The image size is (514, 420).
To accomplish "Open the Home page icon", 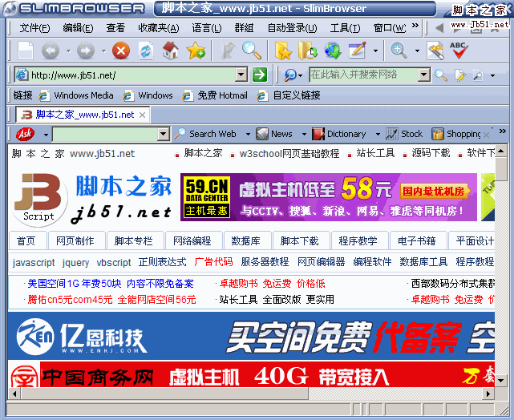I will click(171, 50).
